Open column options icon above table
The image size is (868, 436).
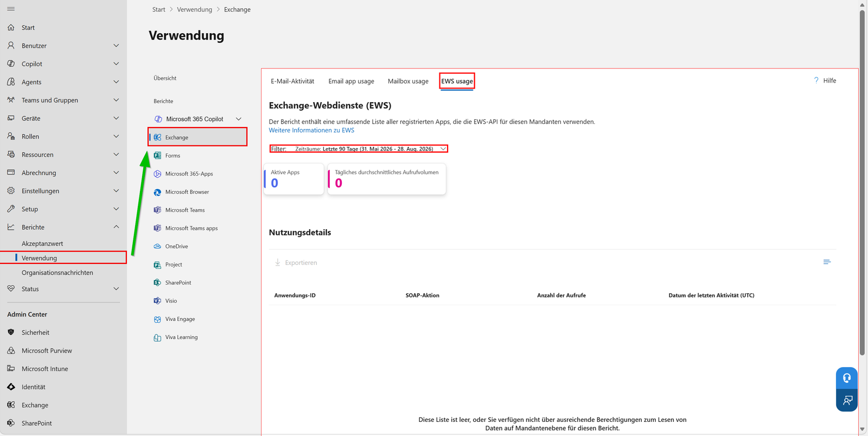(827, 262)
